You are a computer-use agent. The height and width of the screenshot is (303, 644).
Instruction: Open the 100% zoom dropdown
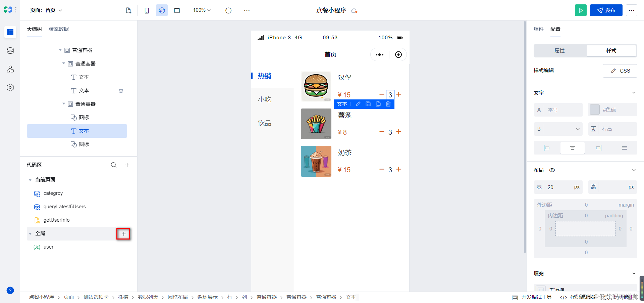[202, 10]
